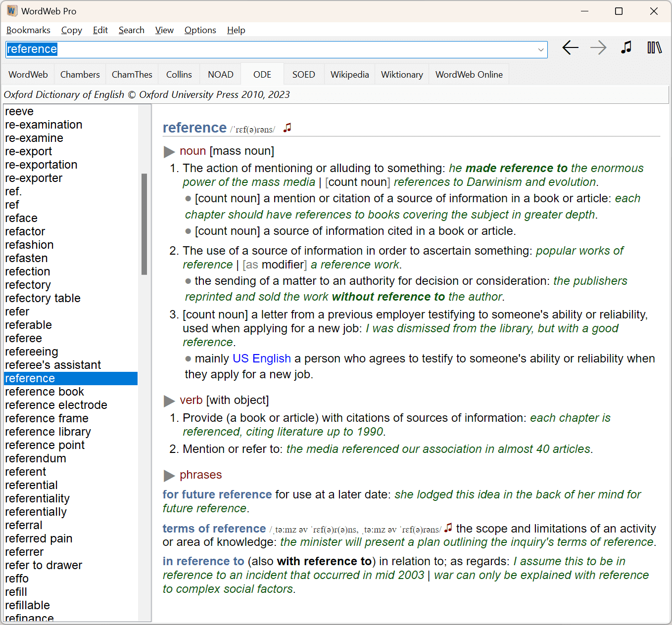Open the search history dropdown
672x625 pixels.
tap(540, 49)
